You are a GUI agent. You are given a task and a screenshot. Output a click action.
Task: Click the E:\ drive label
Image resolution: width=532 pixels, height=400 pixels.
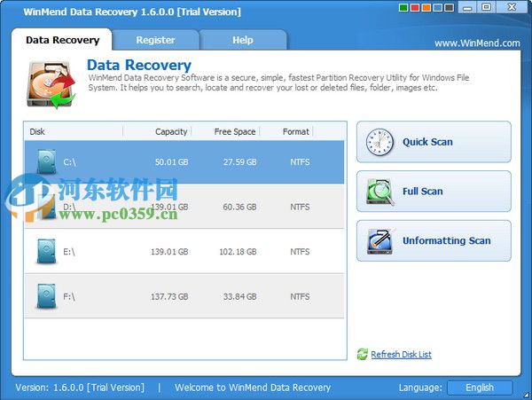(x=69, y=251)
